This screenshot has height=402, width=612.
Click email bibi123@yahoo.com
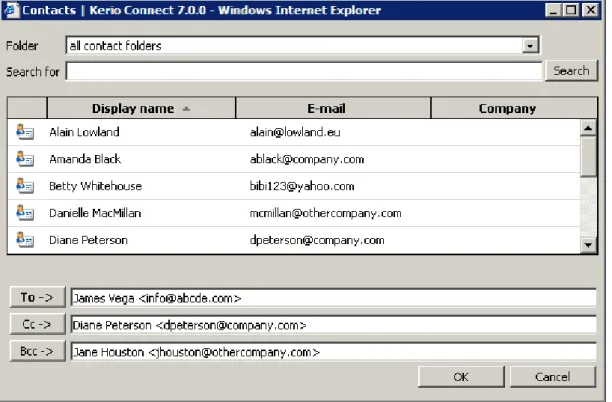pos(302,186)
